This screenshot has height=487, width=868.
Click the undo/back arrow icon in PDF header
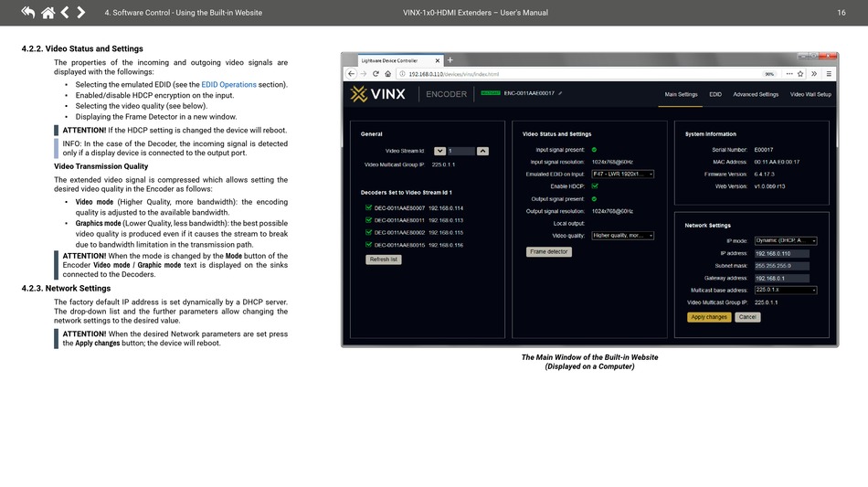tap(27, 12)
